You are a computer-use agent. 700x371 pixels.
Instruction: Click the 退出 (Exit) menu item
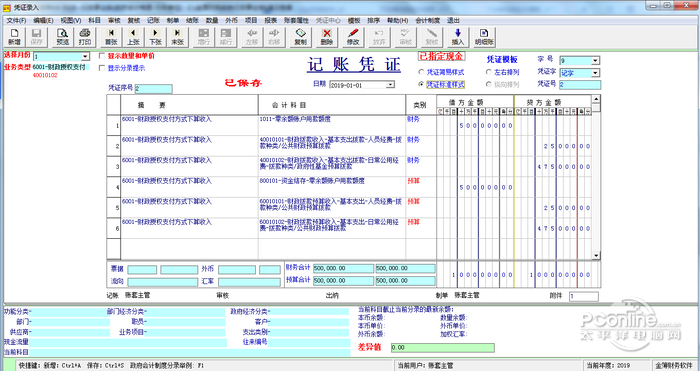pos(453,21)
